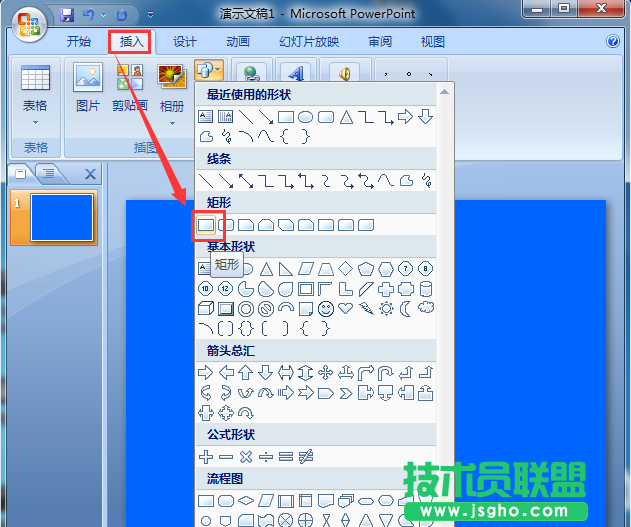Viewport: 631px width, 527px height.
Task: Pick the heart shape
Action: [346, 309]
